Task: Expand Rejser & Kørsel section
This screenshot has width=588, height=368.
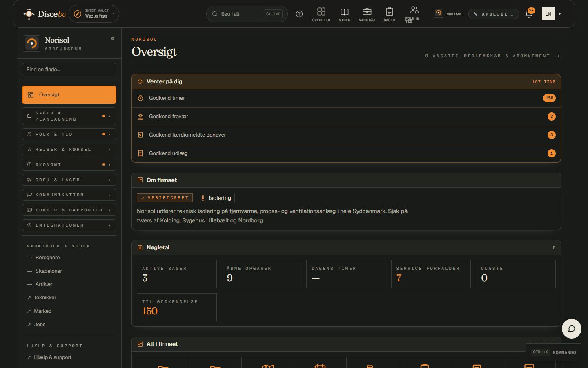Action: tap(69, 149)
